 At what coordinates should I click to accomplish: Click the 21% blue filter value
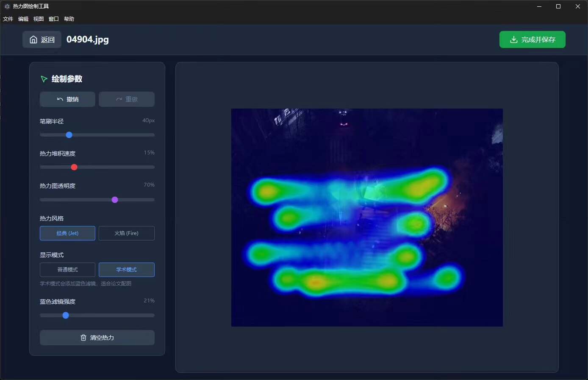tap(149, 301)
